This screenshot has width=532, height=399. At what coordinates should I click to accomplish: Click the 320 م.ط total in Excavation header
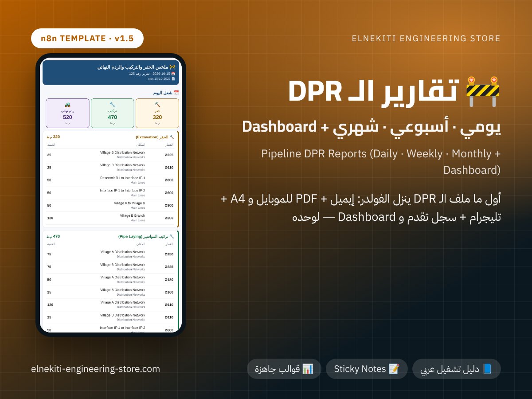tap(54, 137)
